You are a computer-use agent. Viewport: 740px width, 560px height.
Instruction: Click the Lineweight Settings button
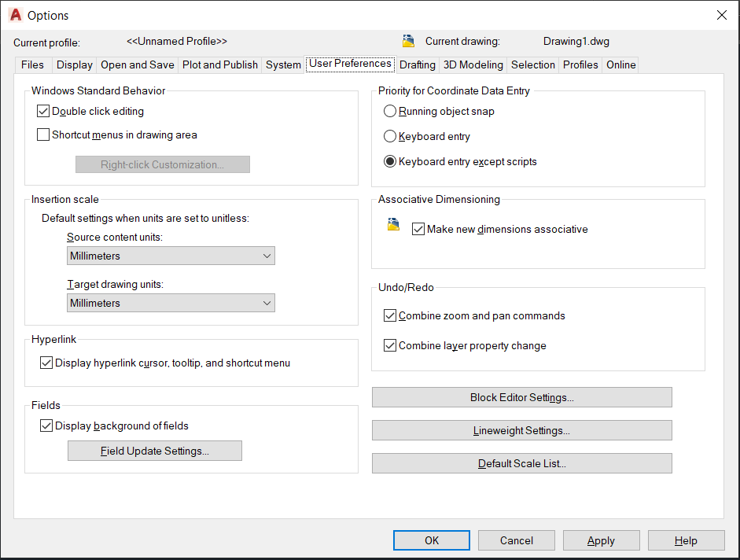(521, 430)
